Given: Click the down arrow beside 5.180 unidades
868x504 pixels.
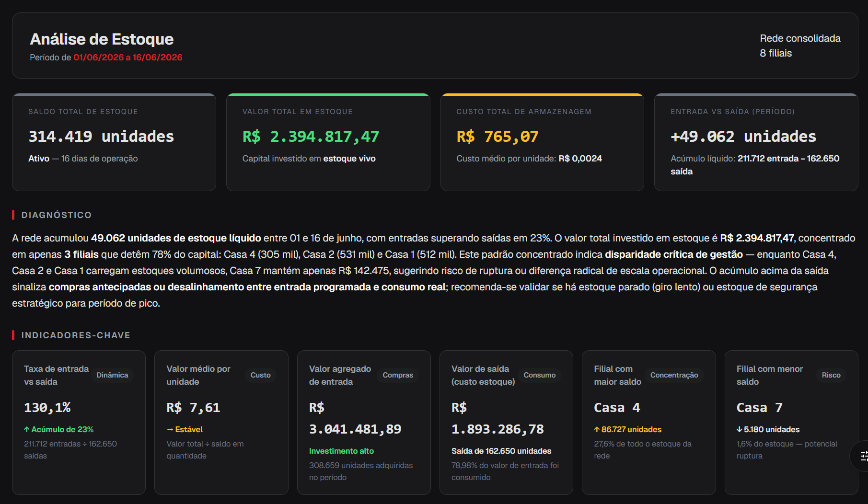Looking at the screenshot, I should point(739,430).
